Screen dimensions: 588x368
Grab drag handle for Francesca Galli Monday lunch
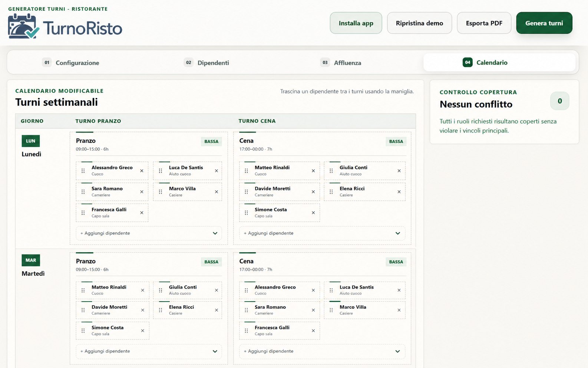pyautogui.click(x=83, y=213)
